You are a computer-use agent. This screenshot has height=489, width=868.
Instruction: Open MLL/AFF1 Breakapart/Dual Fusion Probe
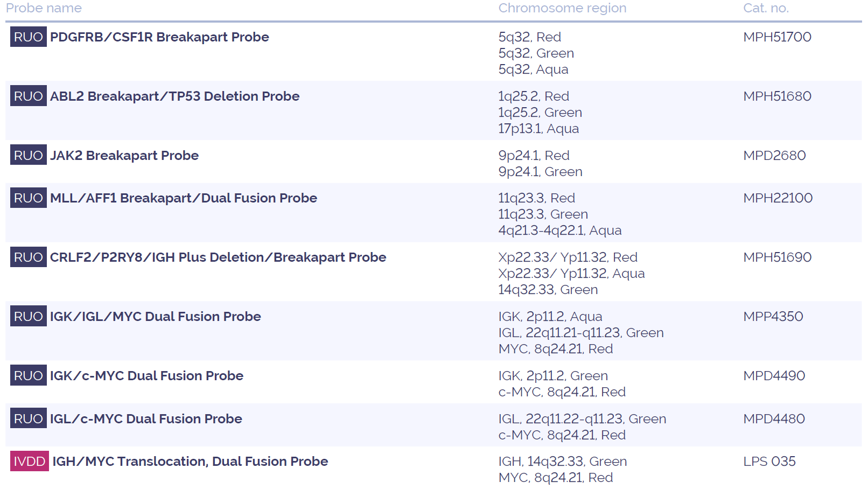[x=184, y=198]
